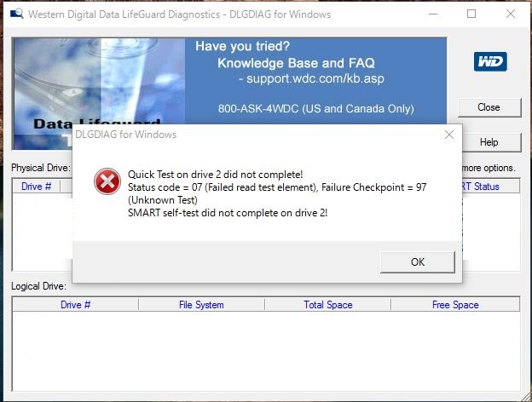Click the red error icon
The width and height of the screenshot is (532, 402).
(107, 181)
